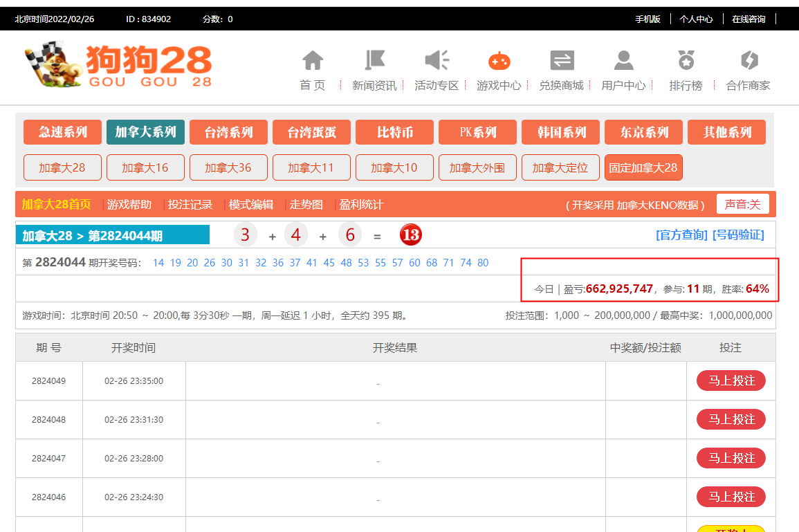Open 在线咨询 online support link
The height and width of the screenshot is (532, 799).
pyautogui.click(x=749, y=19)
